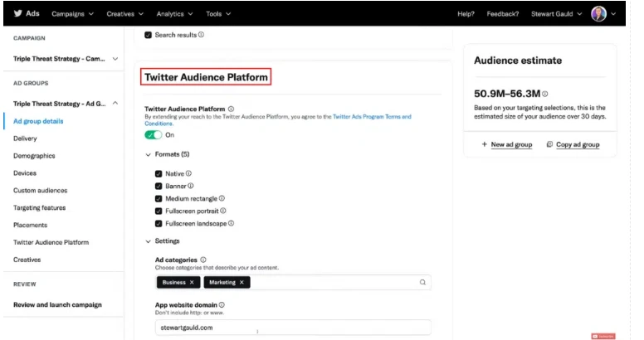The height and width of the screenshot is (340, 644).
Task: Open Placements in sidebar
Action: [31, 225]
